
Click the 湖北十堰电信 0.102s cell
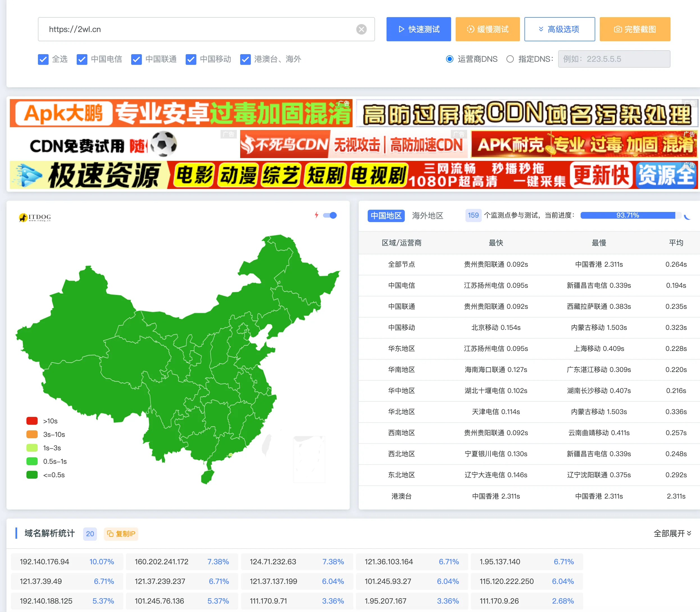coord(496,391)
